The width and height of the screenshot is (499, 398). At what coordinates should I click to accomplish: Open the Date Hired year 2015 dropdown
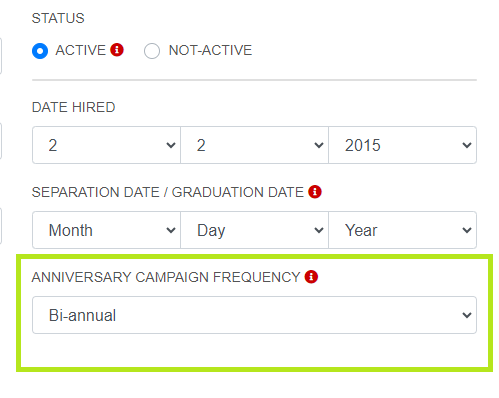[403, 145]
